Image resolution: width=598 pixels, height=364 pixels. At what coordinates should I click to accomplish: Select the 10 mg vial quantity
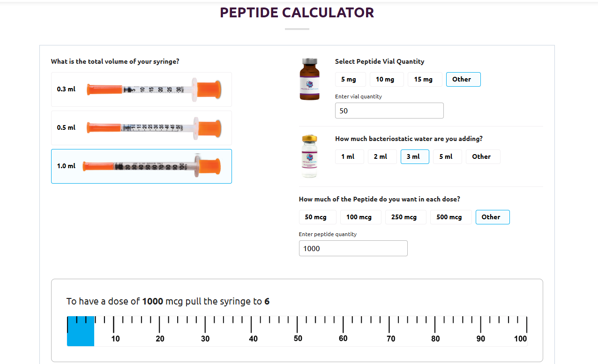(x=385, y=80)
